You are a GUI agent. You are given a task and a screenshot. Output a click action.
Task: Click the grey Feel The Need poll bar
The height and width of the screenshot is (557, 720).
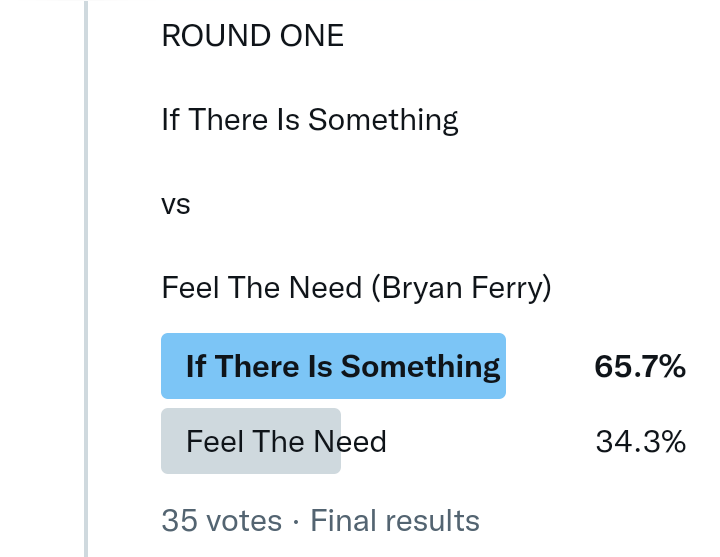pyautogui.click(x=251, y=441)
